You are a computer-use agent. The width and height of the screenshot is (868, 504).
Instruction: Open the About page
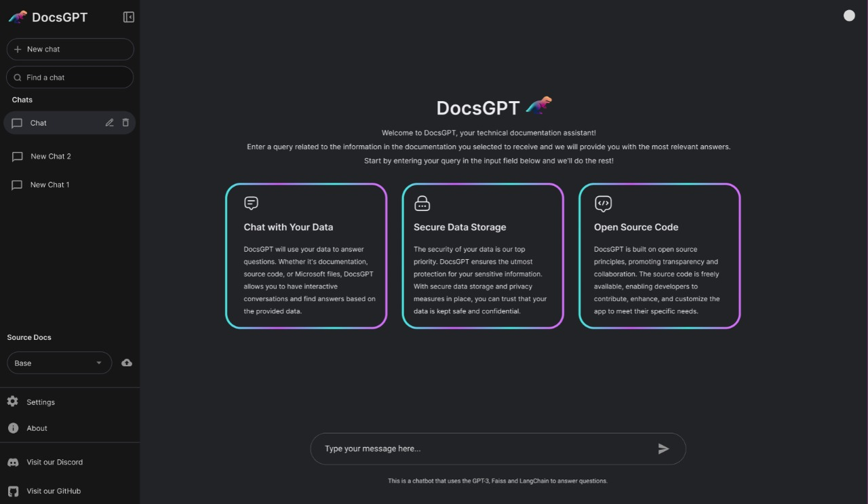(37, 428)
